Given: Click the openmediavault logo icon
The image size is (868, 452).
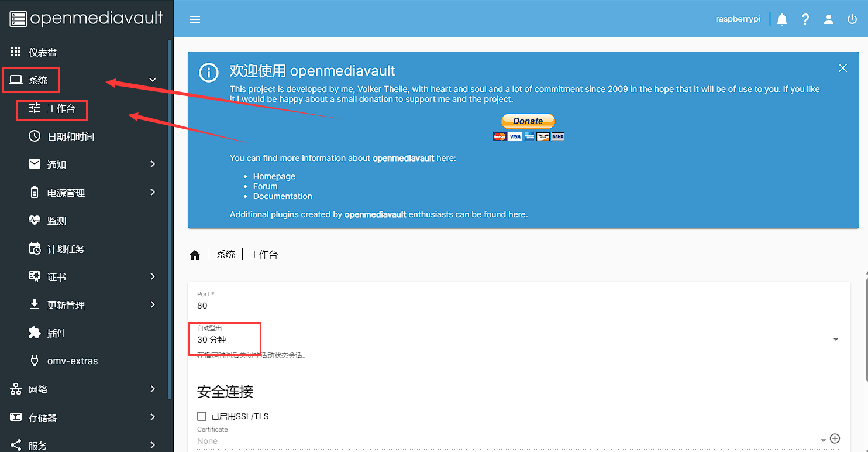Looking at the screenshot, I should 18,19.
